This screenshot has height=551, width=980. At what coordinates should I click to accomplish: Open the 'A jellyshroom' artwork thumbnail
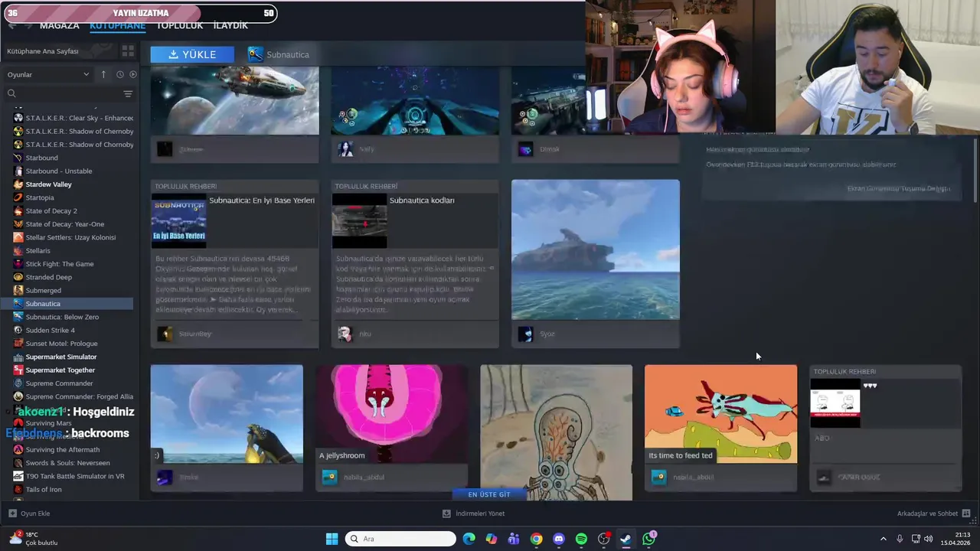click(391, 414)
